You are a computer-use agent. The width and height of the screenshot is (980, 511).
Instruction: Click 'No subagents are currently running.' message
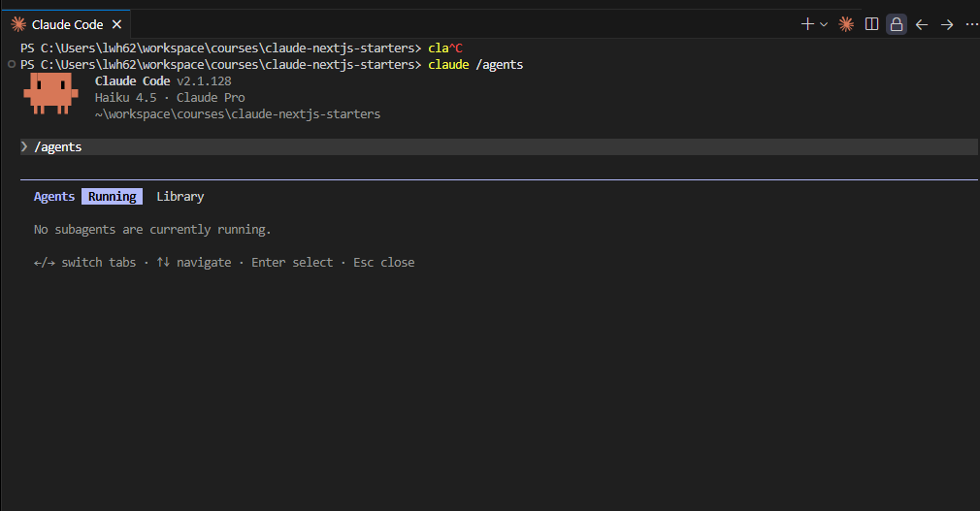tap(152, 229)
